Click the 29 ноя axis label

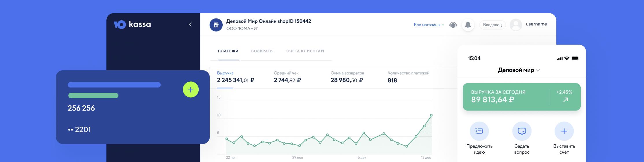[x=298, y=158]
